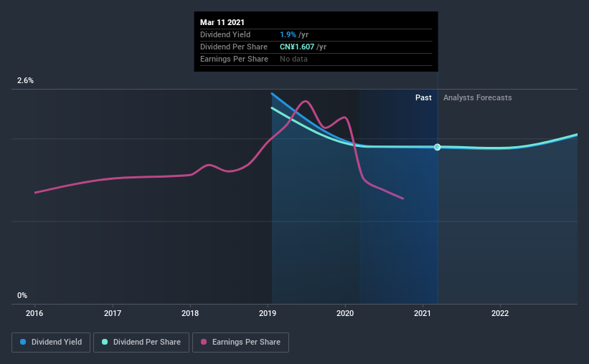The image size is (589, 364).
Task: Click the 2019 axis label
Action: point(268,313)
